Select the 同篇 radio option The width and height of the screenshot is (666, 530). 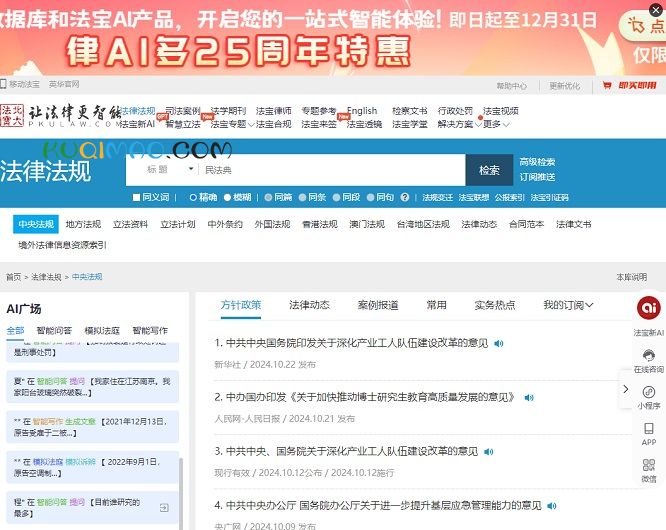(268, 197)
